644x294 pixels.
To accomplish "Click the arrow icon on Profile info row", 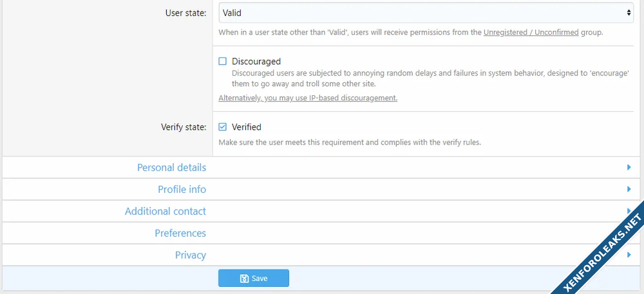I will 629,189.
